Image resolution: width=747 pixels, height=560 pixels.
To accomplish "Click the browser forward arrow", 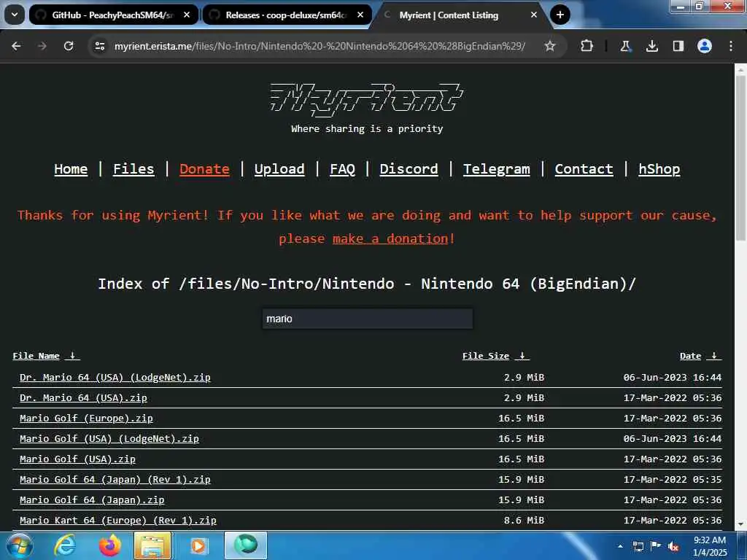I will click(42, 46).
